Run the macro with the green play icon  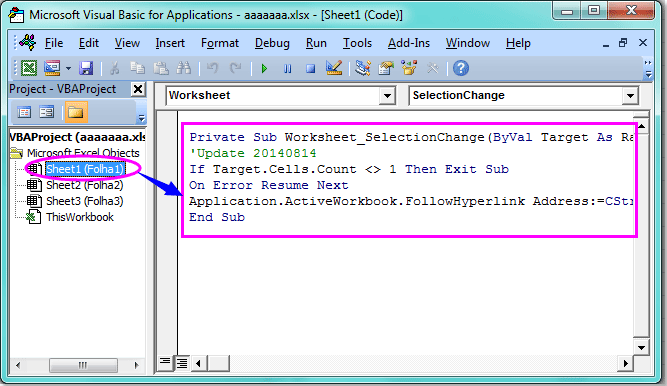click(264, 69)
